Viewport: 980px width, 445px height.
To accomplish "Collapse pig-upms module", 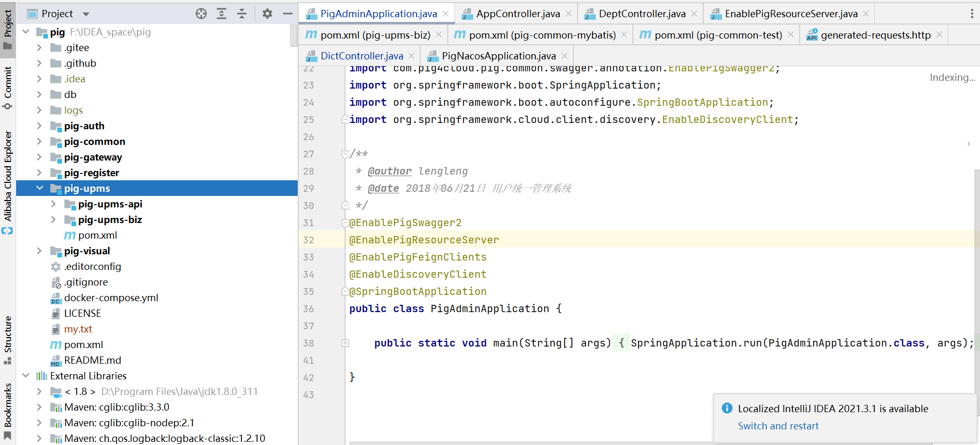I will 39,188.
